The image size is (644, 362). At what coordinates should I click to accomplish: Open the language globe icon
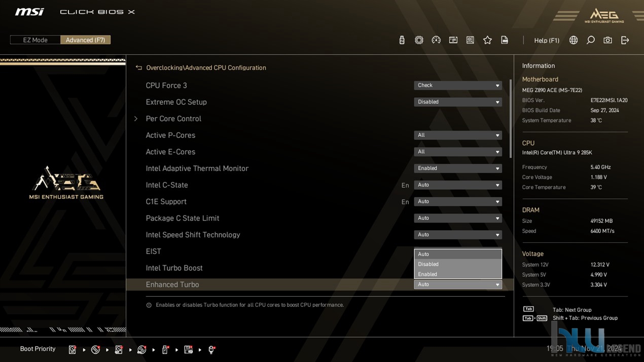point(574,40)
